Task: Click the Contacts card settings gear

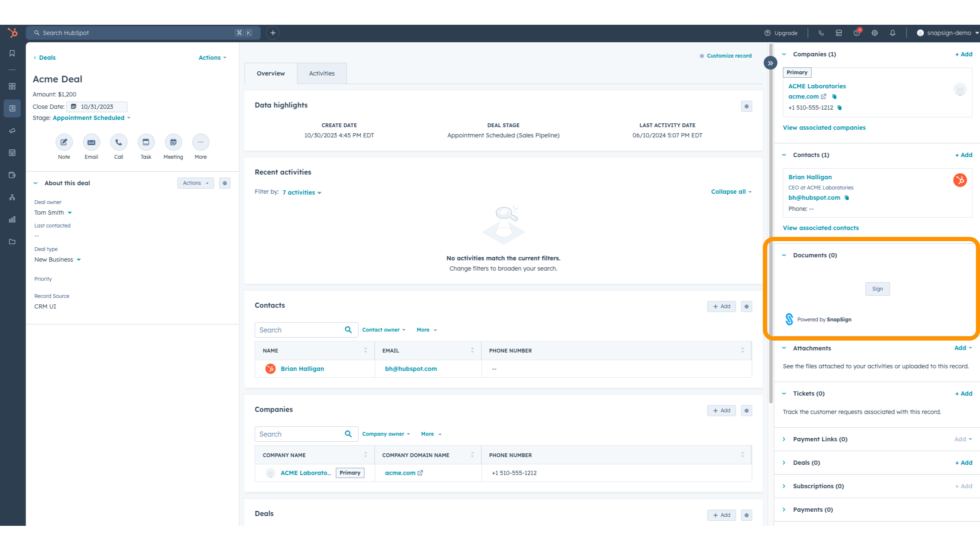Action: (x=746, y=306)
